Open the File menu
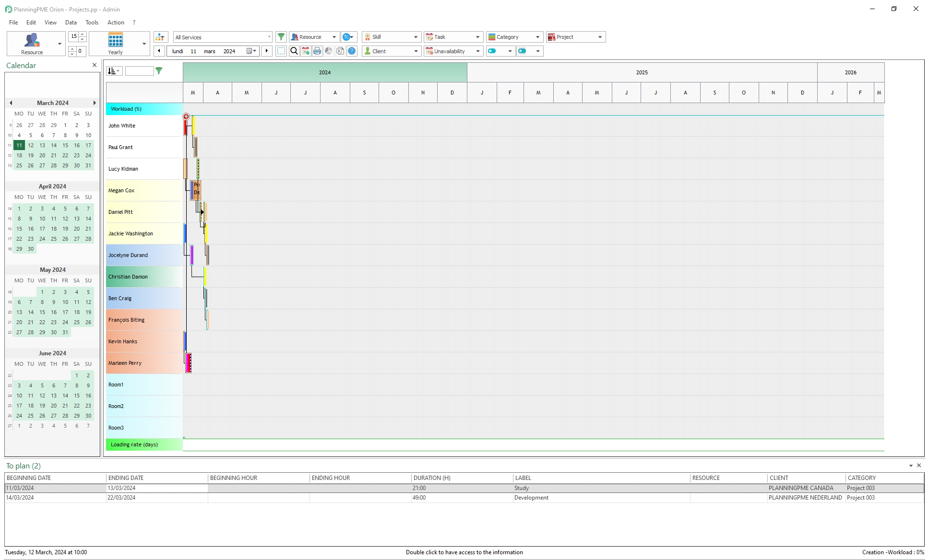Screen dimensions: 929x560 pos(13,23)
